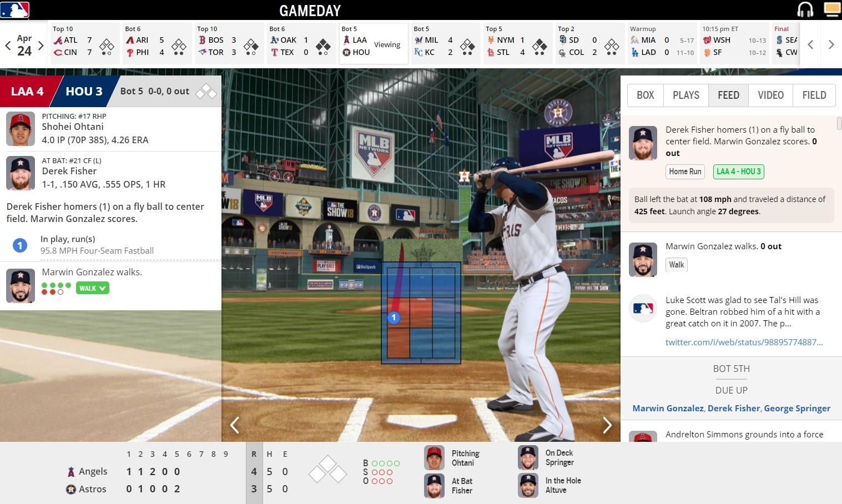
Task: Click the Angels team logo in linescore
Action: 71,472
